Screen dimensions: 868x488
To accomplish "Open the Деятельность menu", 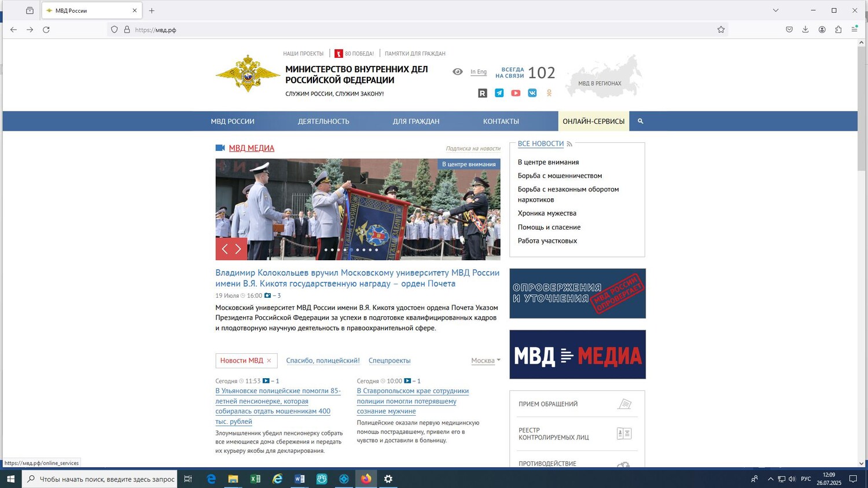I will pyautogui.click(x=323, y=121).
